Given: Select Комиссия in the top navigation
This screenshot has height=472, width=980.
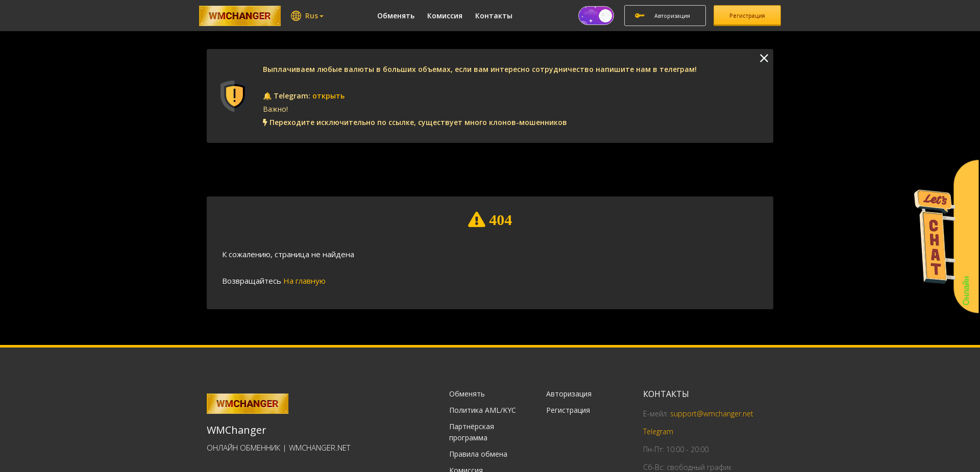Looking at the screenshot, I should click(x=444, y=16).
